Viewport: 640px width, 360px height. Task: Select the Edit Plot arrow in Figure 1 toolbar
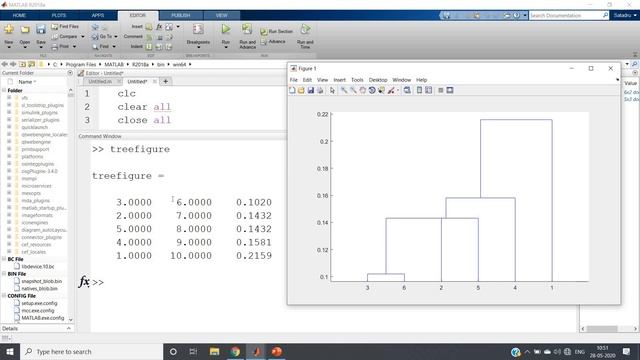click(332, 90)
